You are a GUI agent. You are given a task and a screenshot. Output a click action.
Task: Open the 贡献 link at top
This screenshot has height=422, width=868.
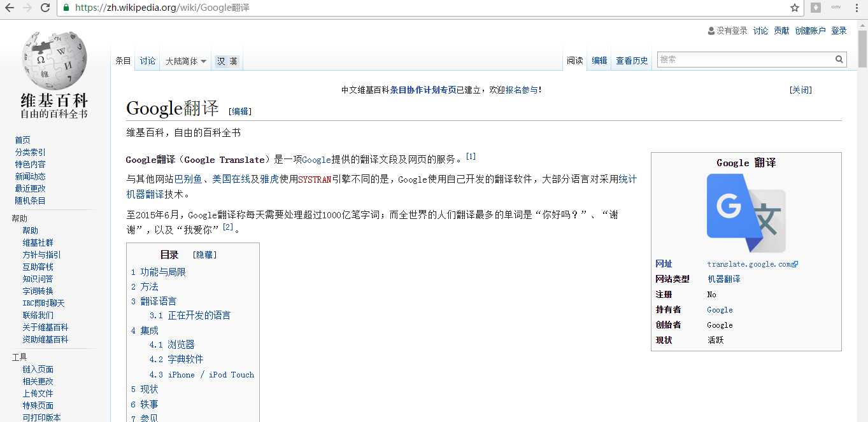(x=781, y=31)
